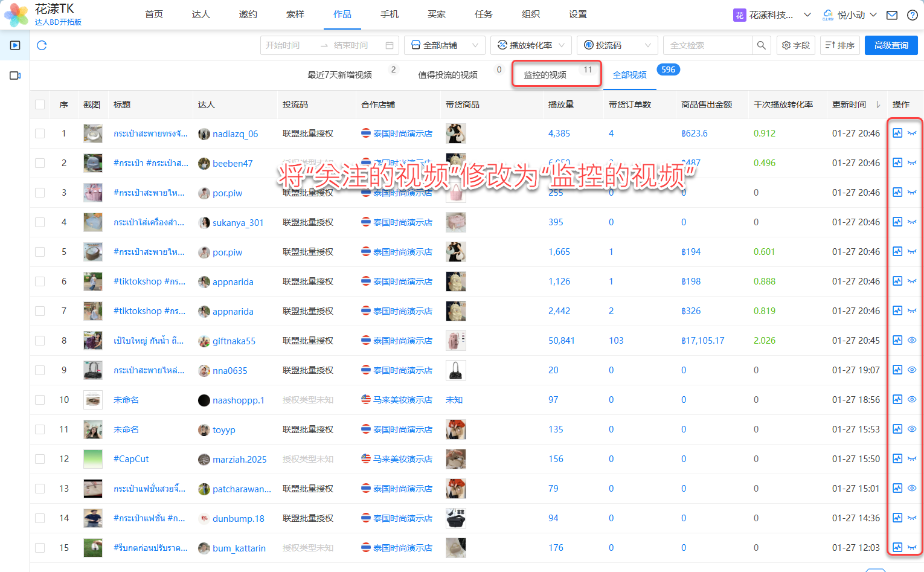Expand the 全部店铺 shop dropdown
Image resolution: width=924 pixels, height=572 pixels.
click(x=444, y=45)
